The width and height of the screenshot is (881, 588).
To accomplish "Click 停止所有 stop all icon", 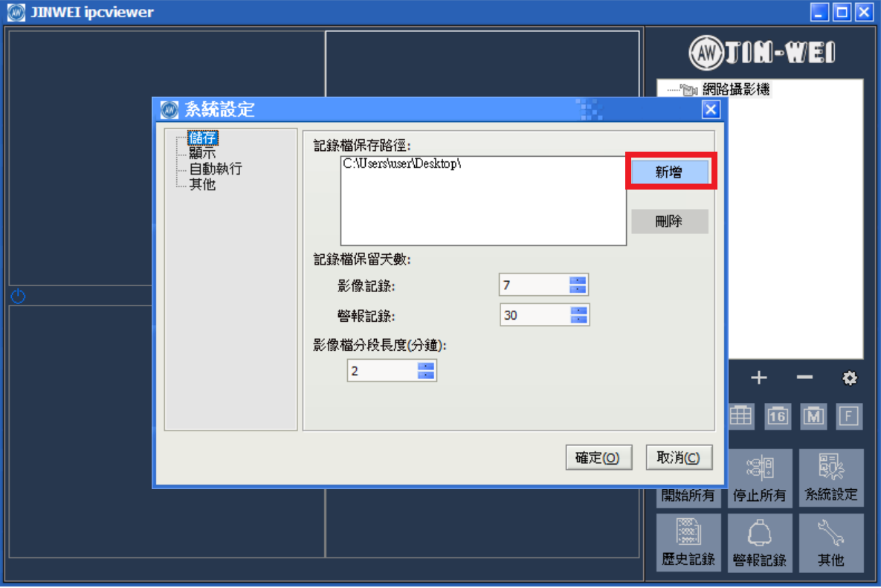I will (759, 478).
